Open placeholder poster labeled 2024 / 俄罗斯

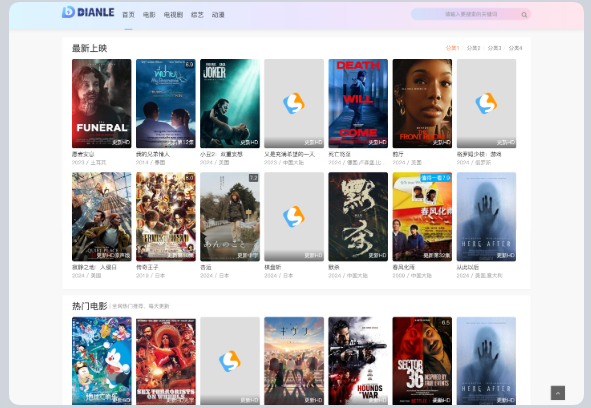point(486,103)
